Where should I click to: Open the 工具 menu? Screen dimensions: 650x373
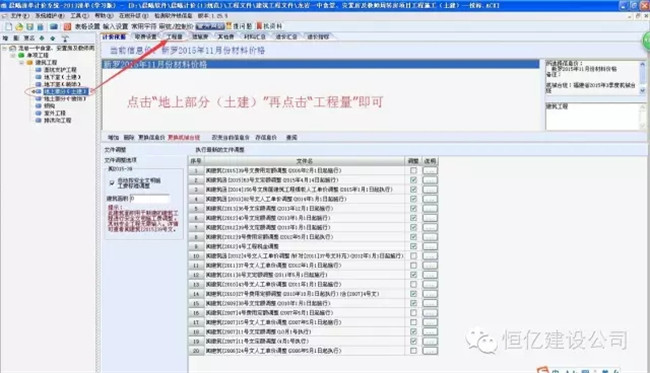[x=79, y=16]
